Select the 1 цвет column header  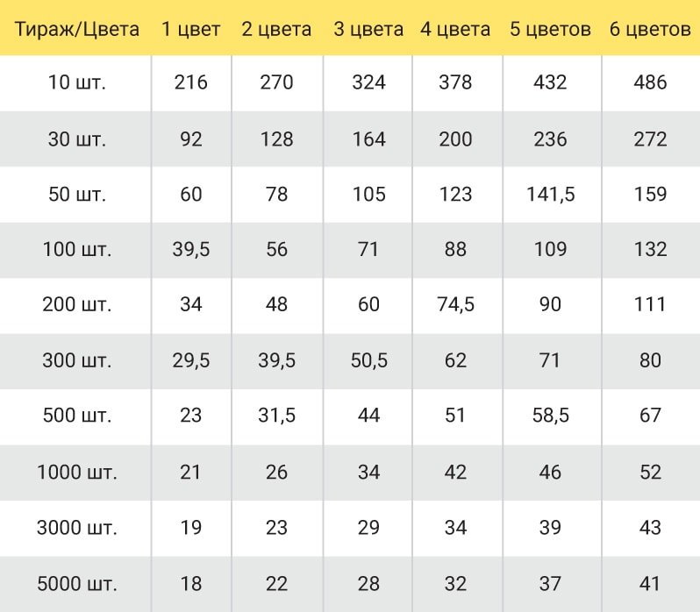tap(190, 30)
